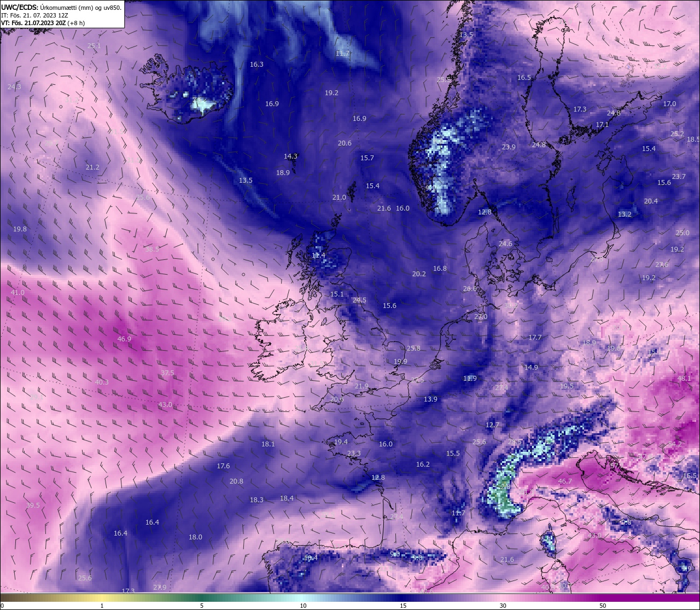The image size is (700, 610).
Task: Click the UWC/ECDS Úrkomumætti title line
Action: 61,8
